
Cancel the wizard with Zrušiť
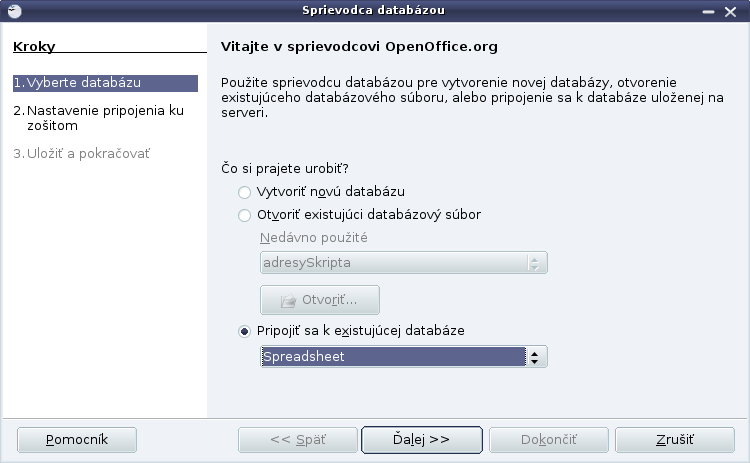pyautogui.click(x=674, y=440)
